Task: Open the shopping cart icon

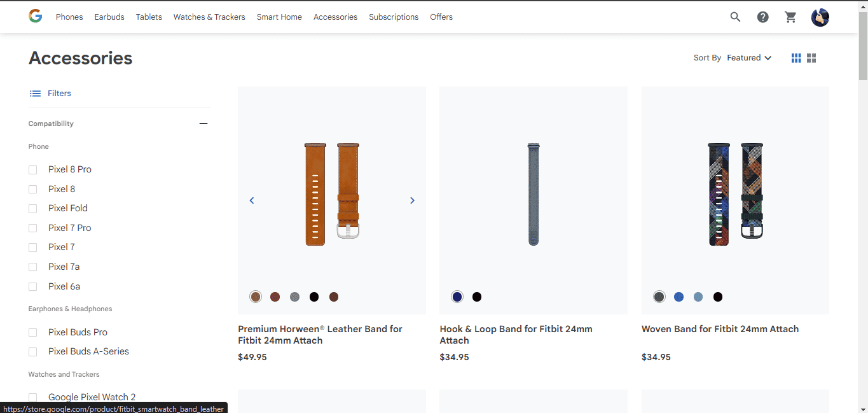Action: tap(790, 17)
